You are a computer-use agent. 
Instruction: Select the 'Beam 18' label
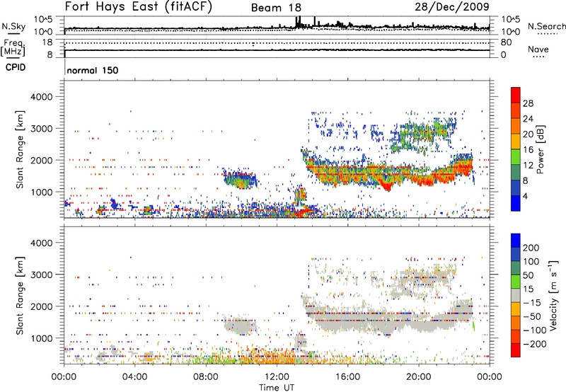(x=276, y=8)
